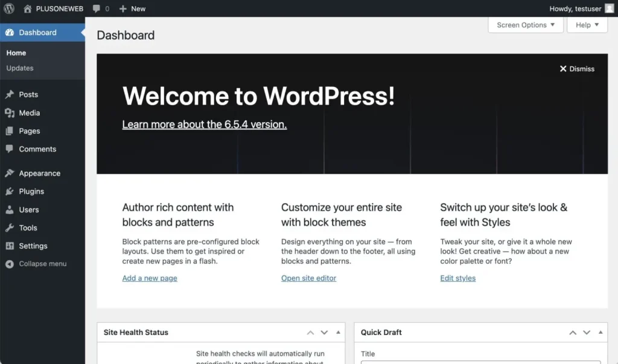Dismiss the Welcome to WordPress panel
The height and width of the screenshot is (364, 618).
tap(577, 69)
